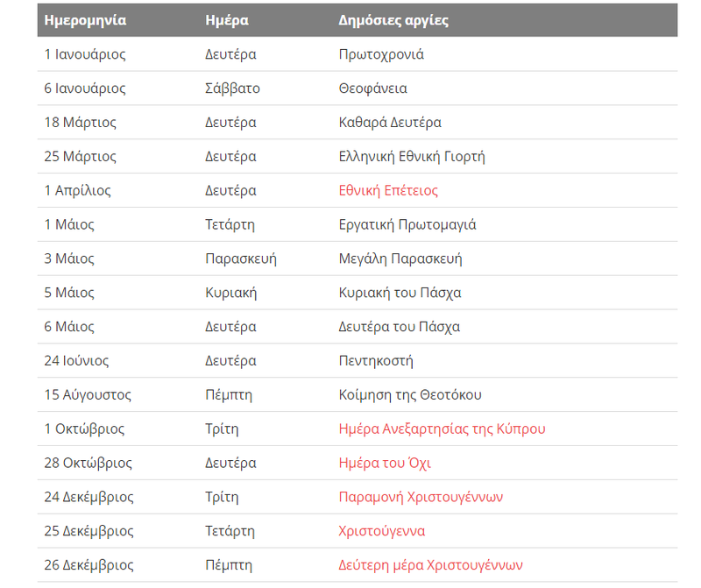Click the Ημέρα του Όχι link
Viewport: 701px width, 588px height.
tap(385, 464)
